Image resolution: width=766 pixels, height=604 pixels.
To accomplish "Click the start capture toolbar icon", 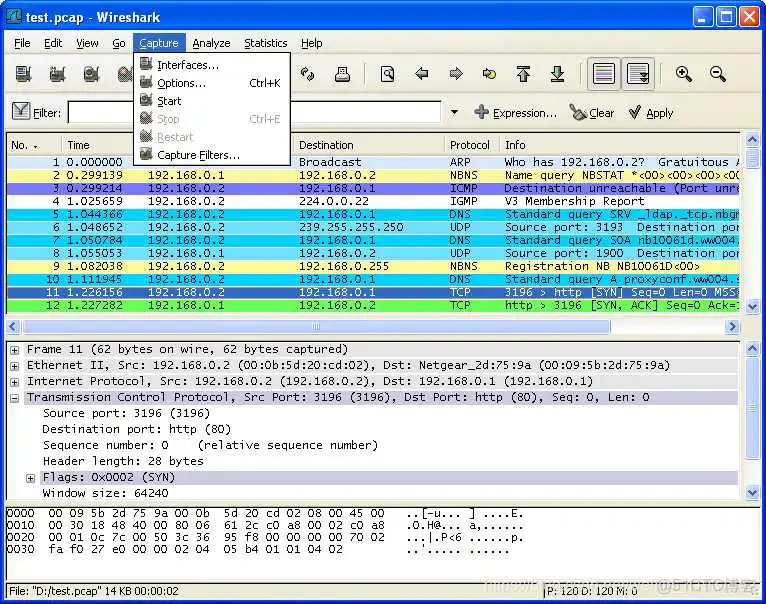I will tap(91, 74).
